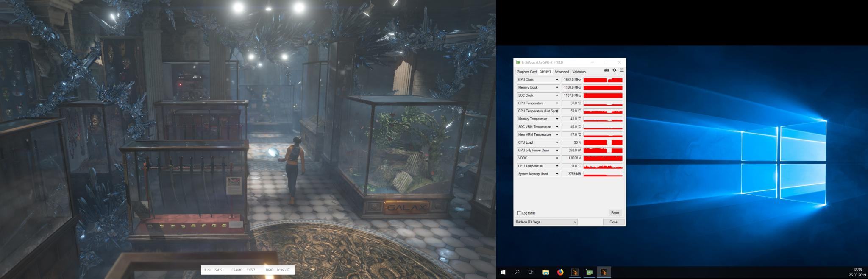Expand the SOC VRM Temperature dropdown
Viewport: 868px width, 279px height.
click(x=557, y=127)
